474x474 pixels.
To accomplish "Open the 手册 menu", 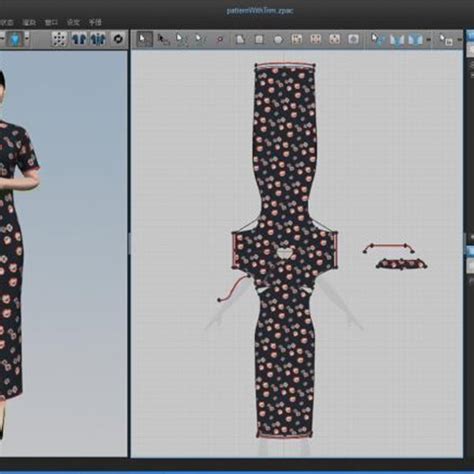I will coord(95,22).
